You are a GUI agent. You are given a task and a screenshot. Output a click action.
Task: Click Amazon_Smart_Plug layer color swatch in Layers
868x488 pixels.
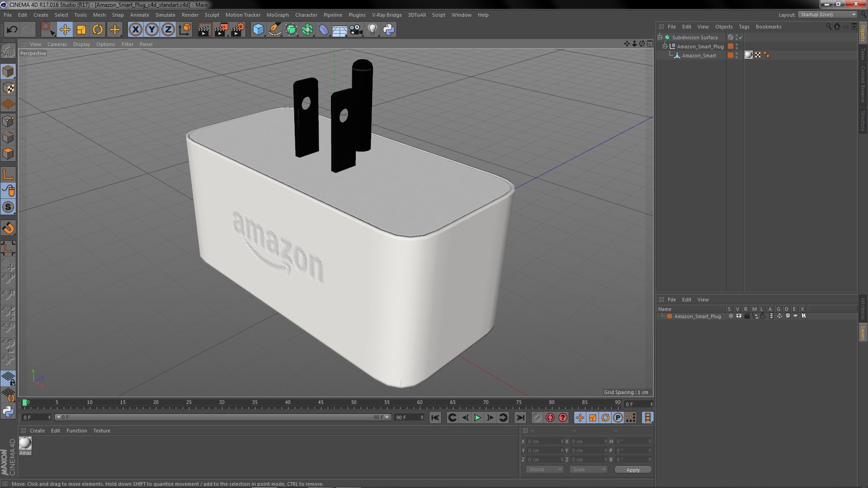[670, 316]
